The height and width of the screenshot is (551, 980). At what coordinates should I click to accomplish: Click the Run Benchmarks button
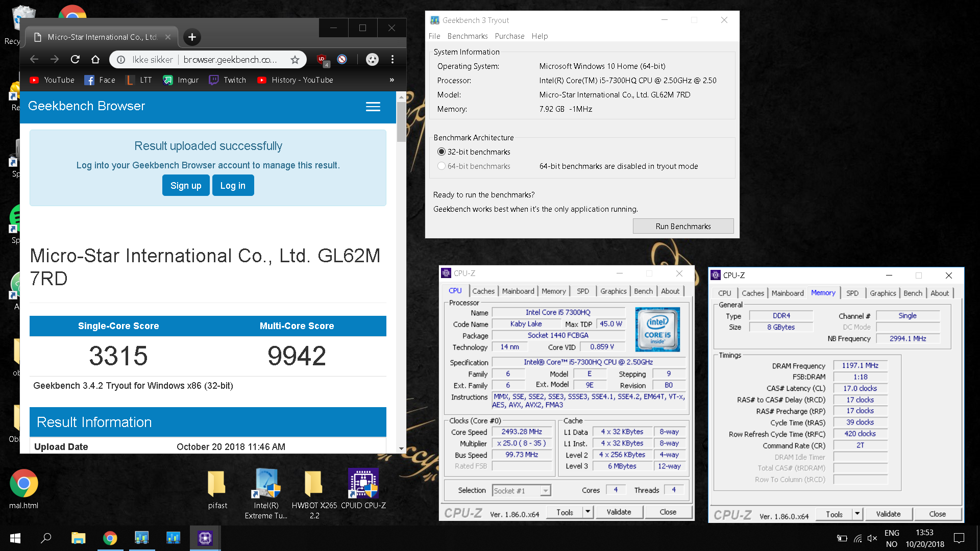(683, 227)
